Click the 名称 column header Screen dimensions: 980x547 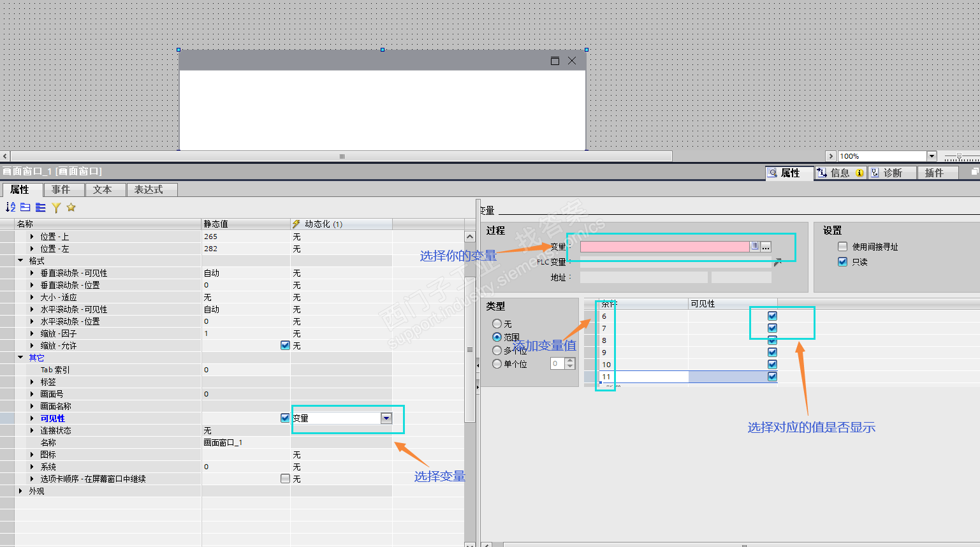[108, 224]
